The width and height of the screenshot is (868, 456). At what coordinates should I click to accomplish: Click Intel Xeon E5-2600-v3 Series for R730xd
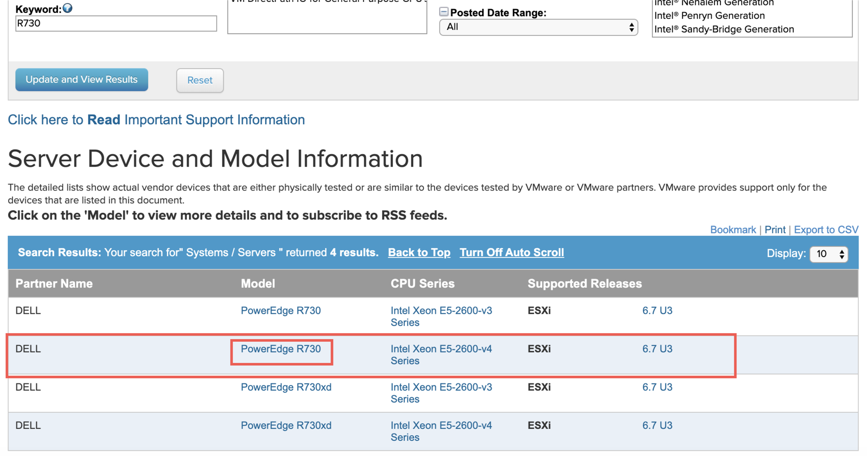441,393
